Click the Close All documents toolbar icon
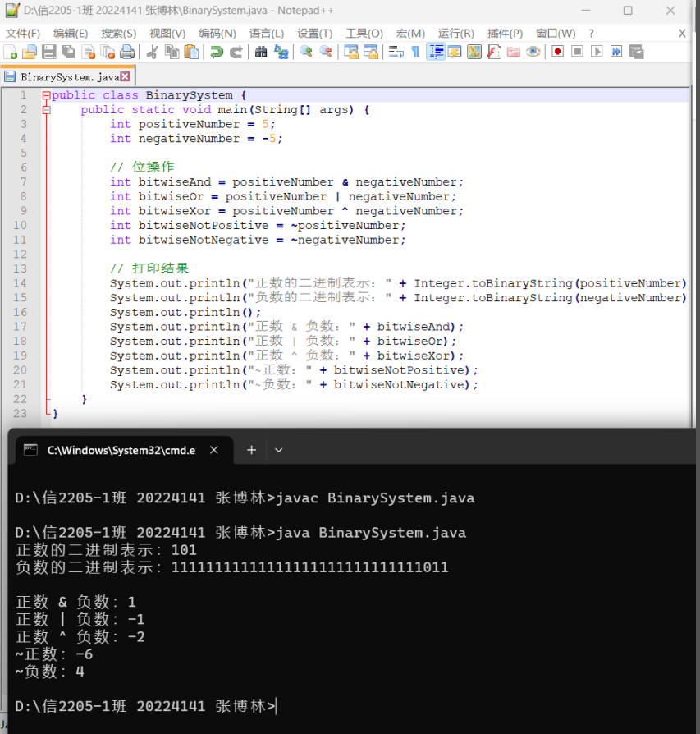This screenshot has height=734, width=700. pos(108,52)
